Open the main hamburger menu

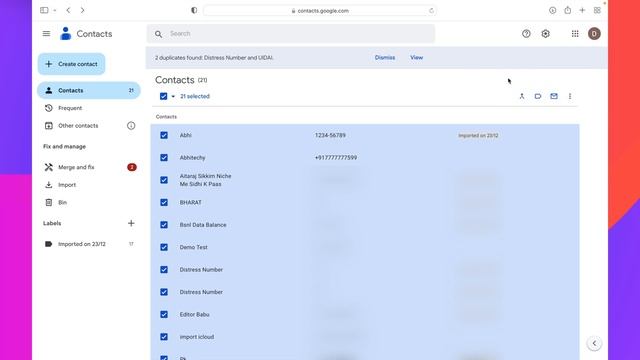pyautogui.click(x=46, y=34)
